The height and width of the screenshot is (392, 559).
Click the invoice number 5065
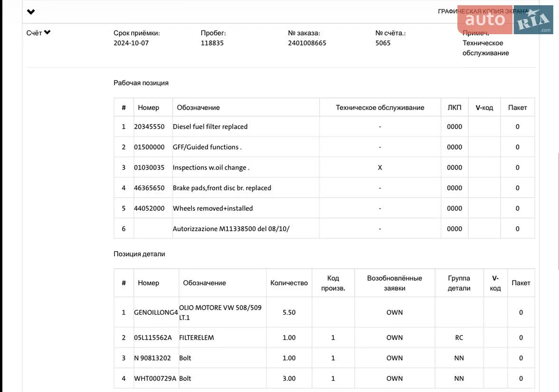pyautogui.click(x=383, y=43)
